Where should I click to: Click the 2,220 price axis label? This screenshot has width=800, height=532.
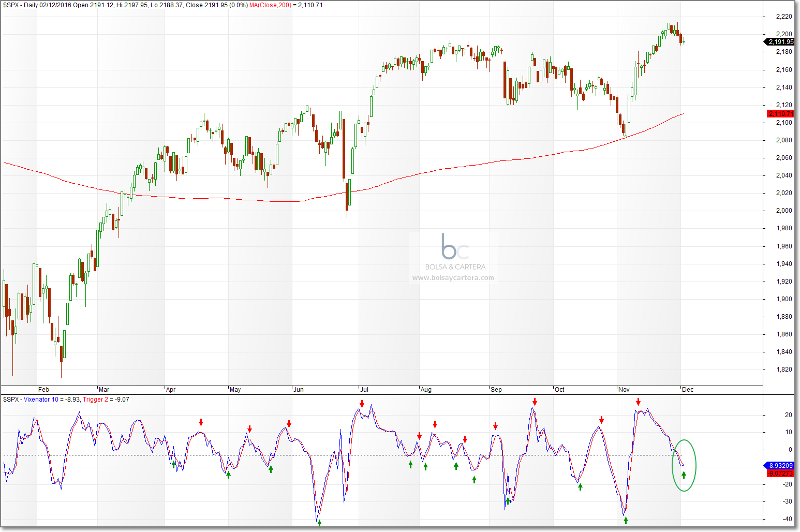tap(784, 17)
